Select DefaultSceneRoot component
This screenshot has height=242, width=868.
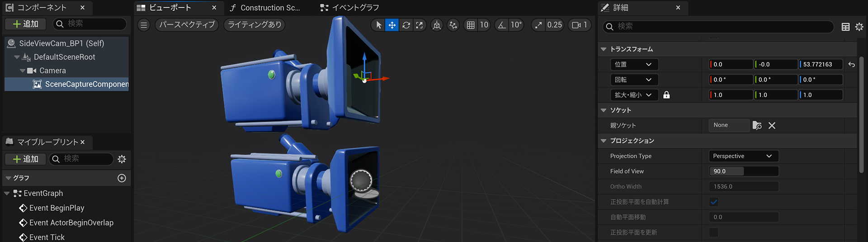click(x=66, y=57)
